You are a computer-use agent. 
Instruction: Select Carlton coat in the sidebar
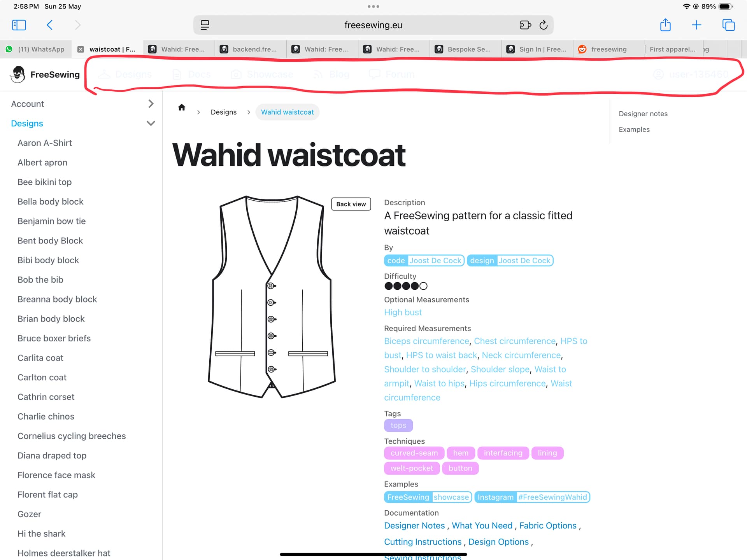click(x=42, y=377)
